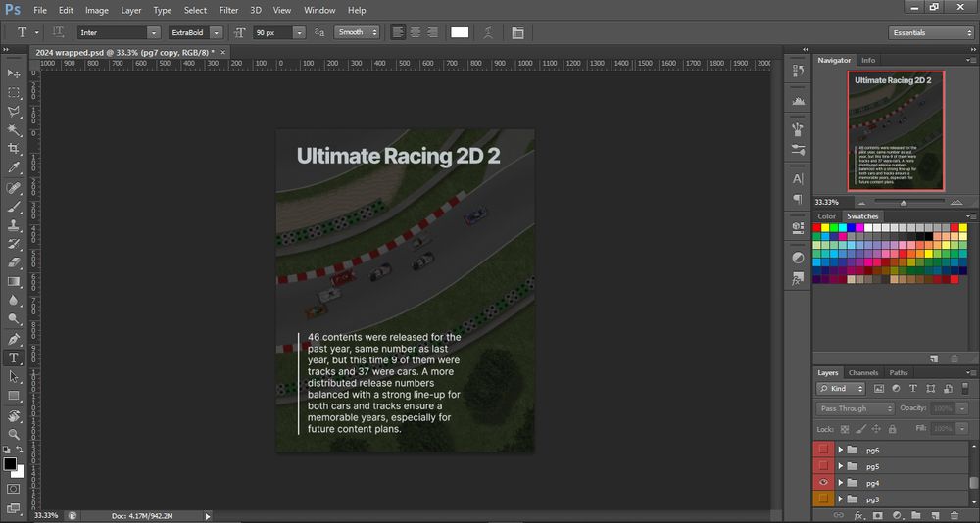Select the Blur tool
This screenshot has height=523, width=980.
13,301
